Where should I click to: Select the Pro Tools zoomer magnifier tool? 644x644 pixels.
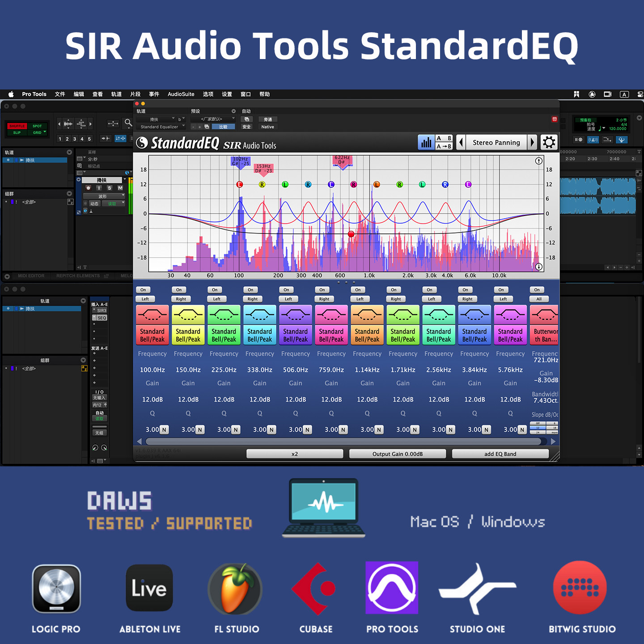click(x=128, y=123)
